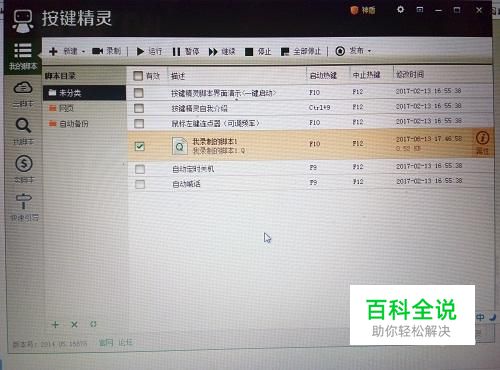The image size is (500, 370).
Task: Click the mini-mode window icon beside the gear
Action: (x=420, y=10)
